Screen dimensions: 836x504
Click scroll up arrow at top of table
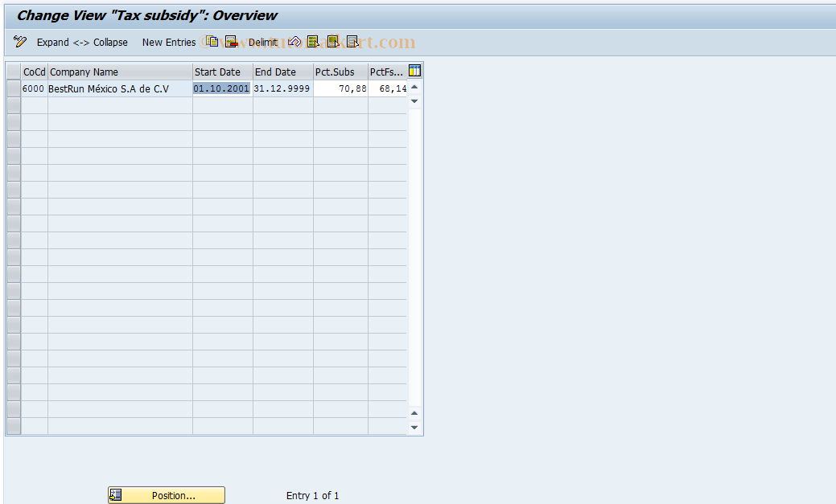coord(414,87)
